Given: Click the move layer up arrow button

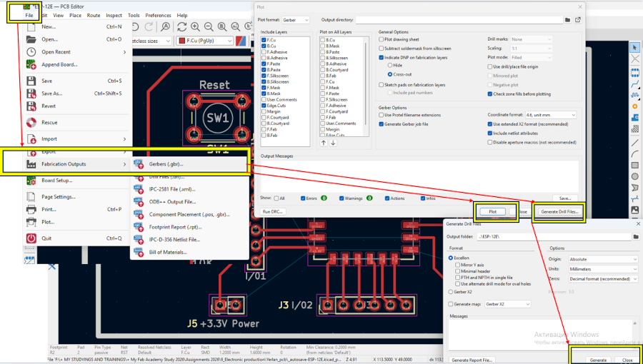Looking at the screenshot, I should pos(323,143).
